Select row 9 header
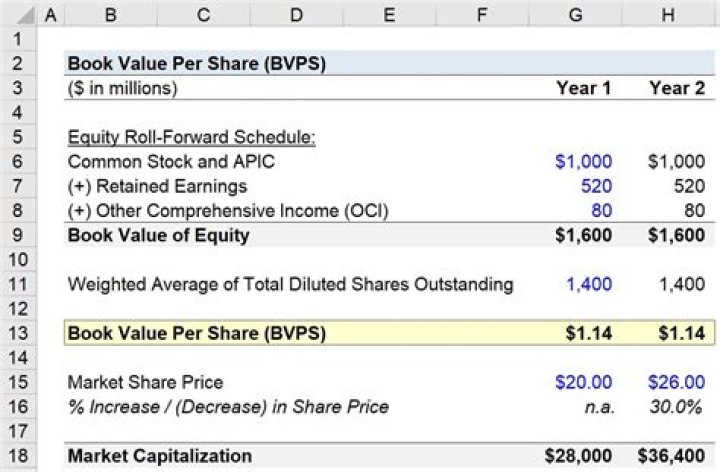 (x=17, y=236)
